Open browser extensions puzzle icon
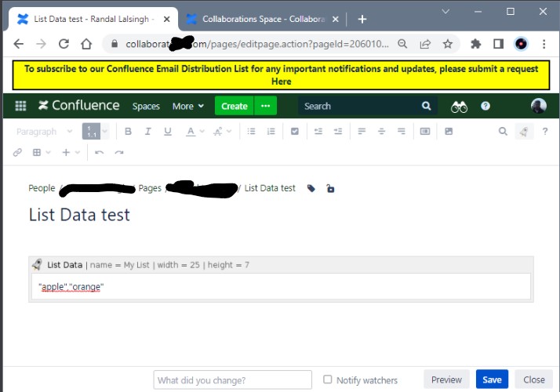The image size is (560, 392). click(476, 44)
